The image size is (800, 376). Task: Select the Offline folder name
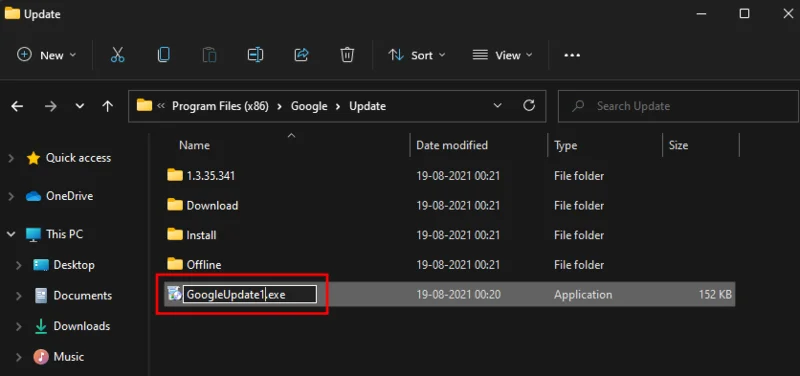204,265
